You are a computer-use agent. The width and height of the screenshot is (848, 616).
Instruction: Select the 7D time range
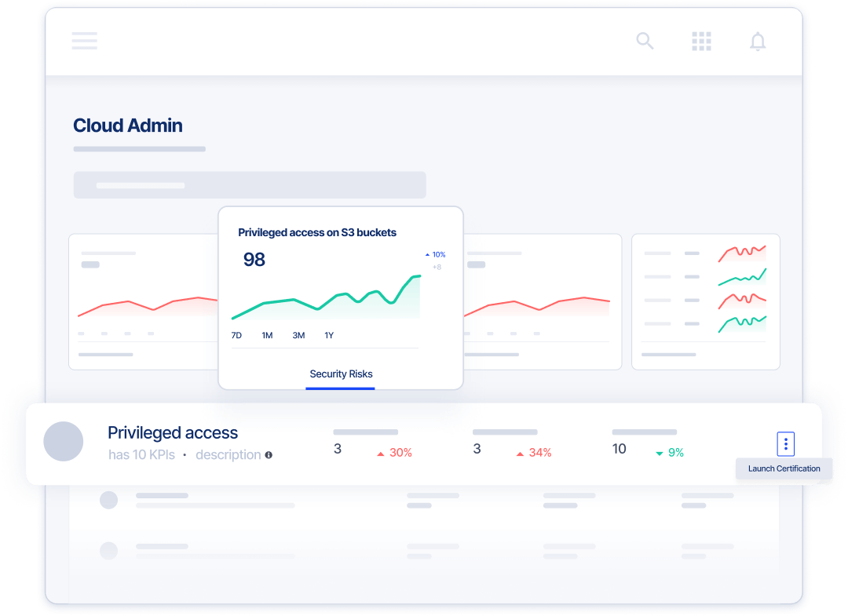tap(236, 335)
